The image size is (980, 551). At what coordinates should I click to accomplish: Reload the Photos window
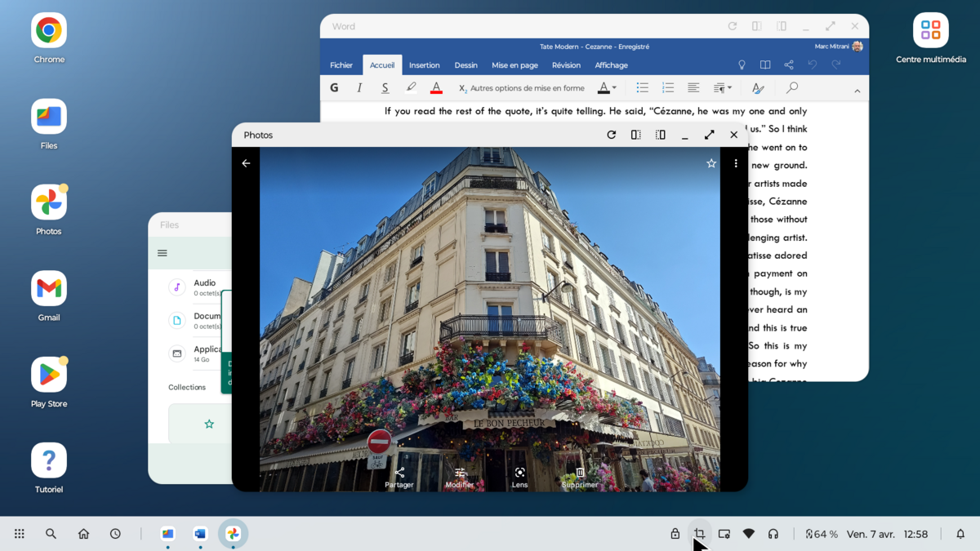pos(611,135)
